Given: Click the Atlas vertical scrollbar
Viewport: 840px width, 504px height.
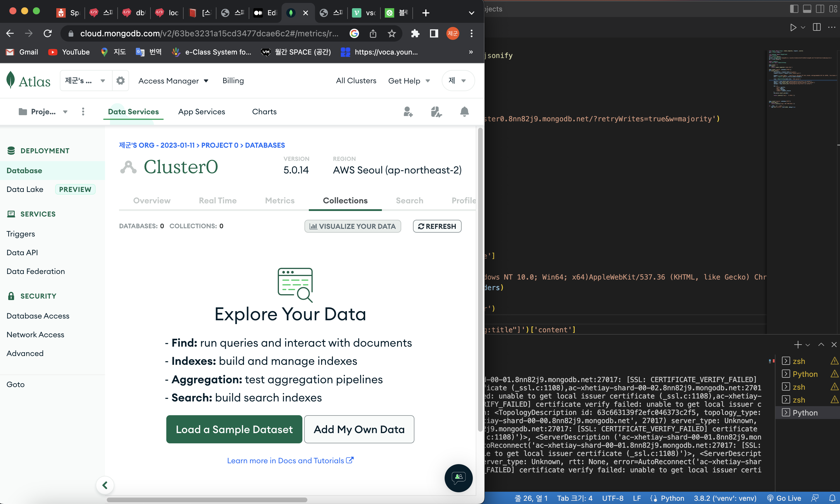Looking at the screenshot, I should tap(480, 280).
